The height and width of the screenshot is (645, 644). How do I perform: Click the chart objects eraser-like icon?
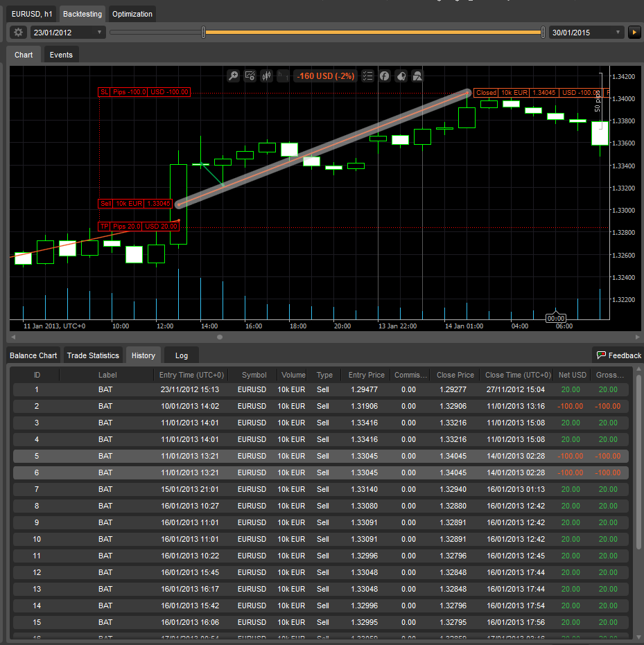[x=401, y=76]
